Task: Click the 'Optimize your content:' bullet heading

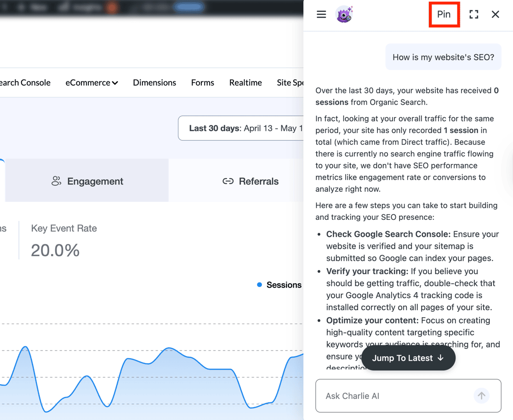Action: coord(372,320)
